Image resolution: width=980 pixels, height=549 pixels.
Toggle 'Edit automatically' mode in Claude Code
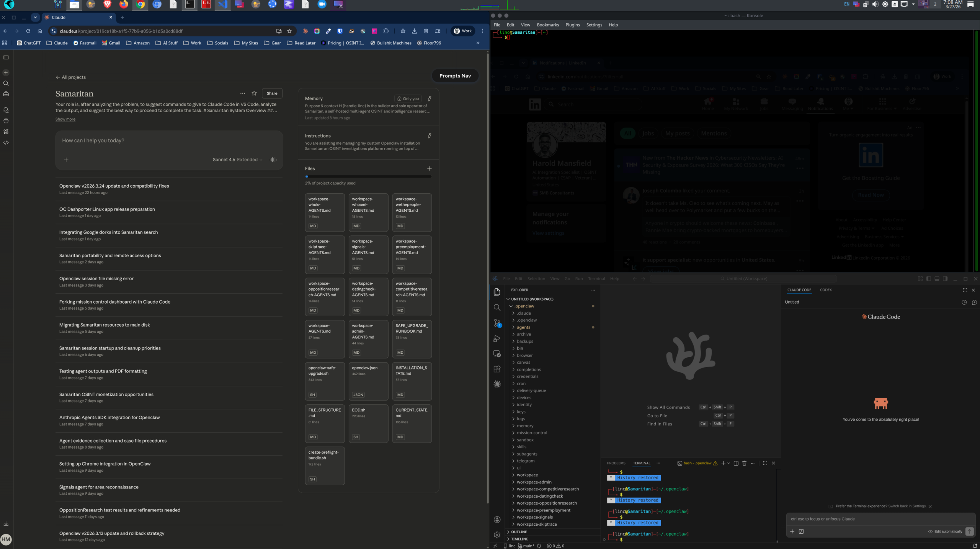tap(945, 531)
